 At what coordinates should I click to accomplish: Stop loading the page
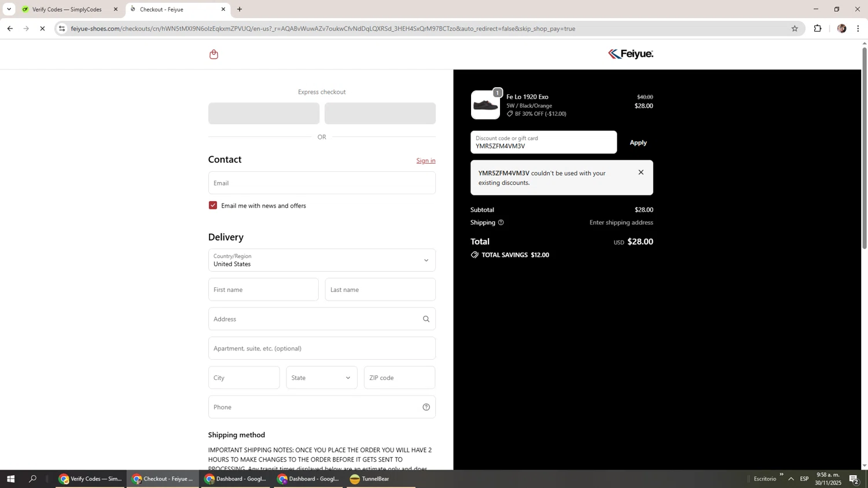click(x=42, y=28)
